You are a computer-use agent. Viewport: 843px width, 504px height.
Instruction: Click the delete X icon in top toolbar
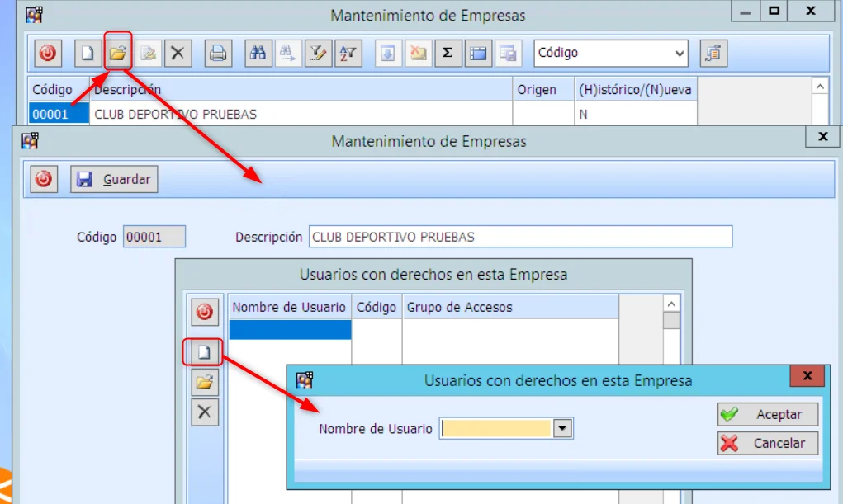click(x=177, y=54)
